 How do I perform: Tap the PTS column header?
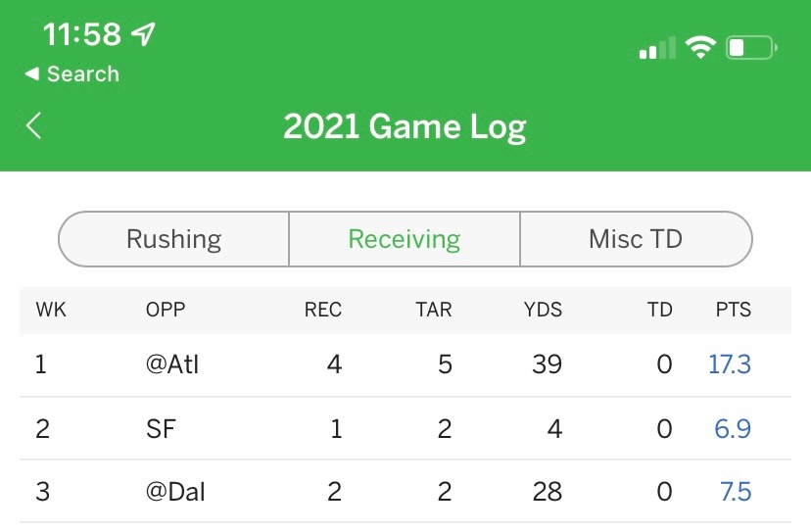pos(733,310)
